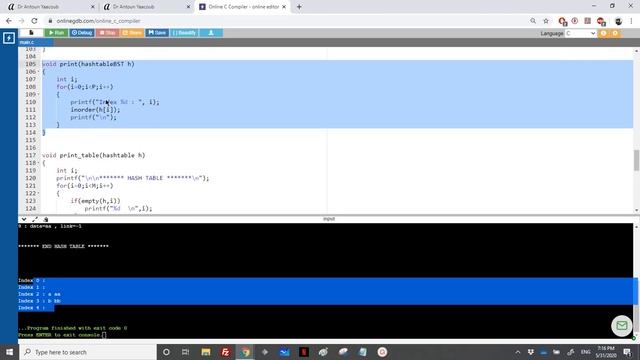
Task: Click the new file icon
Action: [31, 33]
